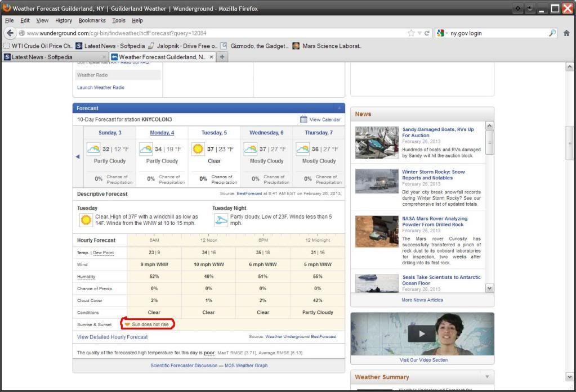Click the sun icon in Tuesday descriptive forecast
576x392 pixels.
[x=86, y=220]
